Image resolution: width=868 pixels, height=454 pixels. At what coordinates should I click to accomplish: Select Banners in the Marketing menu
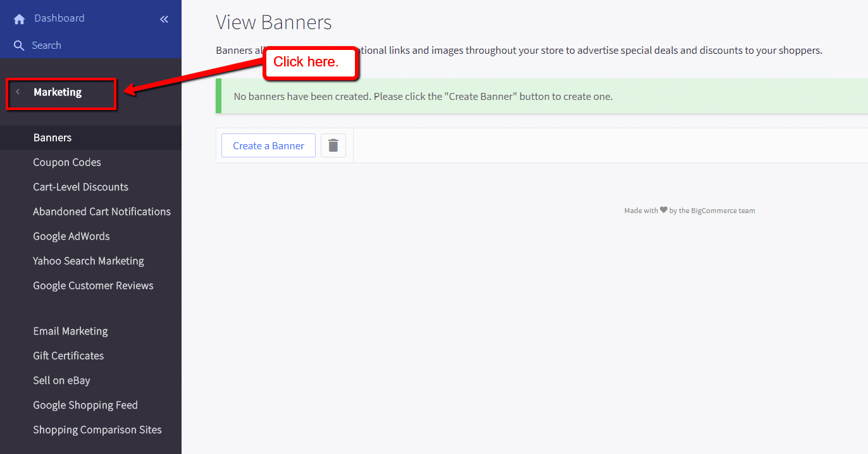point(52,137)
